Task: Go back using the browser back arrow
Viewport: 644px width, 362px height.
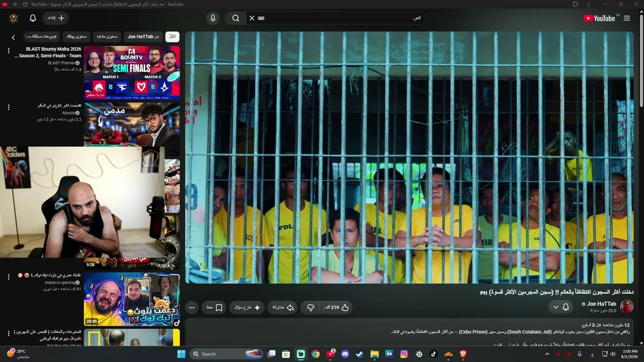Action: pos(15,5)
